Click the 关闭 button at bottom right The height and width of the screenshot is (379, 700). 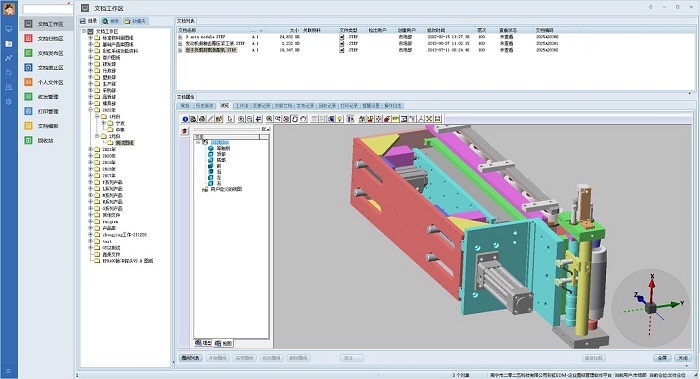[x=683, y=358]
